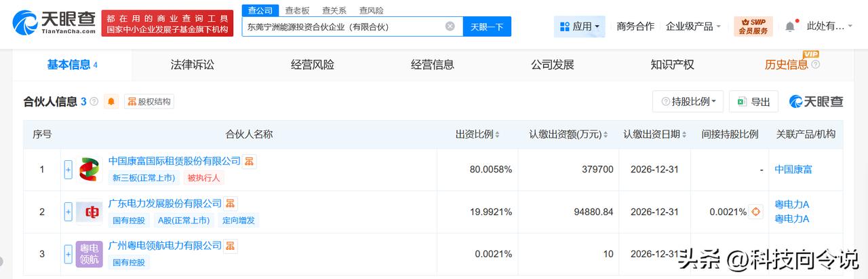The image size is (868, 279).
Task: Click the 天眼查 logo at panel right
Action: coord(816,102)
